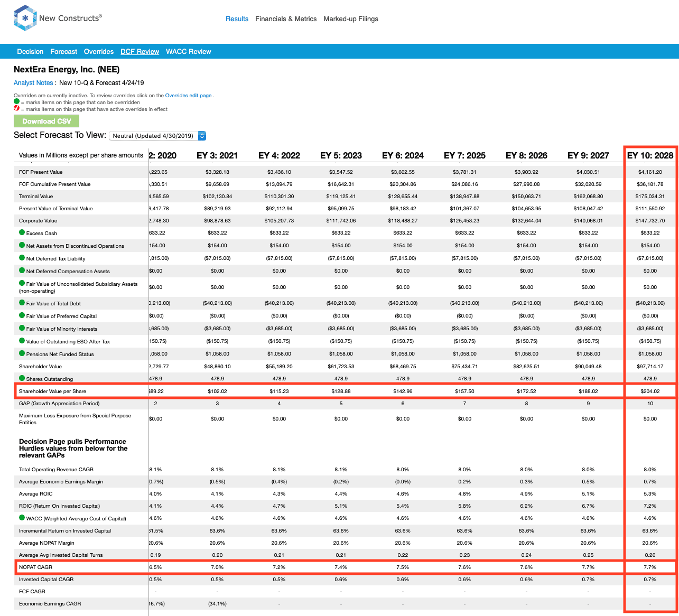The height and width of the screenshot is (616, 679).
Task: Open the Results top navigation tab
Action: point(237,19)
